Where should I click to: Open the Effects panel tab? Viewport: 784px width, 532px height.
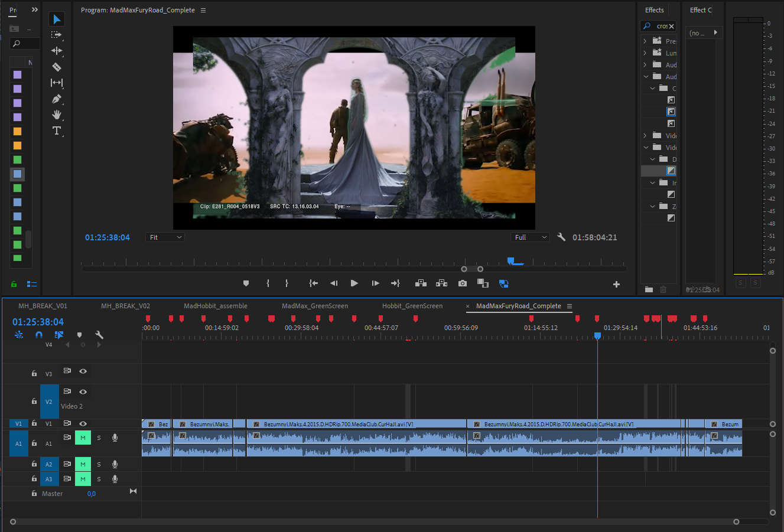click(x=655, y=10)
